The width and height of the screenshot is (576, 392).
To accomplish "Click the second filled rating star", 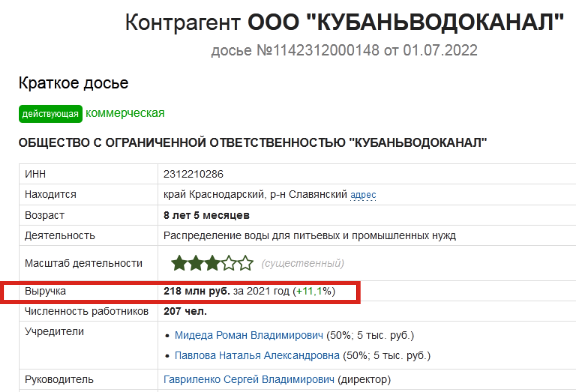I will (196, 263).
